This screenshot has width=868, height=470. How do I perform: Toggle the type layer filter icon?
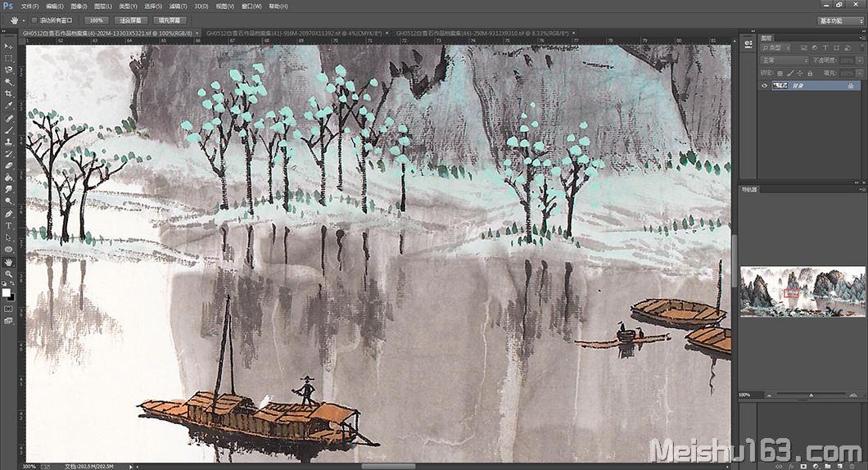coord(825,48)
